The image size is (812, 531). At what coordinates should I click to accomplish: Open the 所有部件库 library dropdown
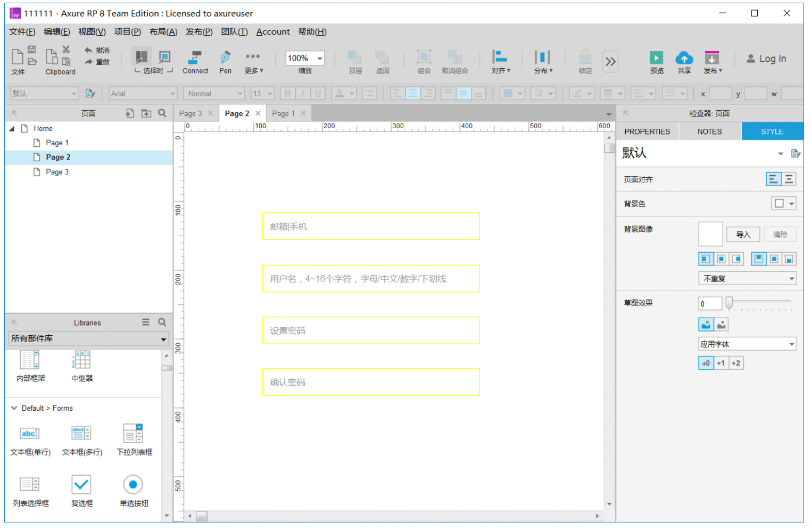88,338
